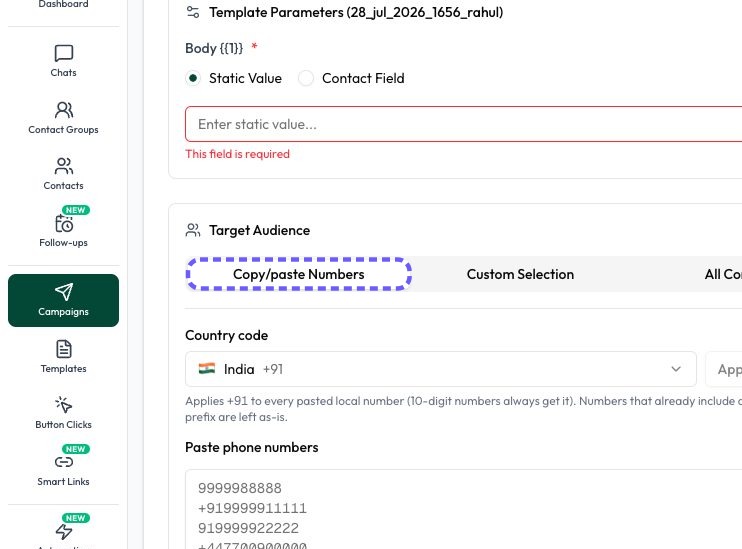Click the 'Country code' label
742x549 pixels.
[x=227, y=336]
